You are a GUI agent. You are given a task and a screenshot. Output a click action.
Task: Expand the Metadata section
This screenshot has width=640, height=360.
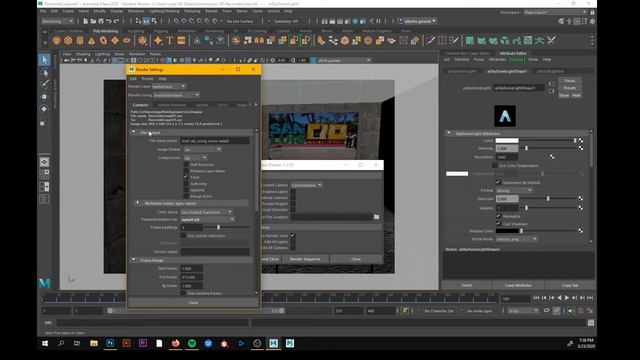click(x=138, y=203)
